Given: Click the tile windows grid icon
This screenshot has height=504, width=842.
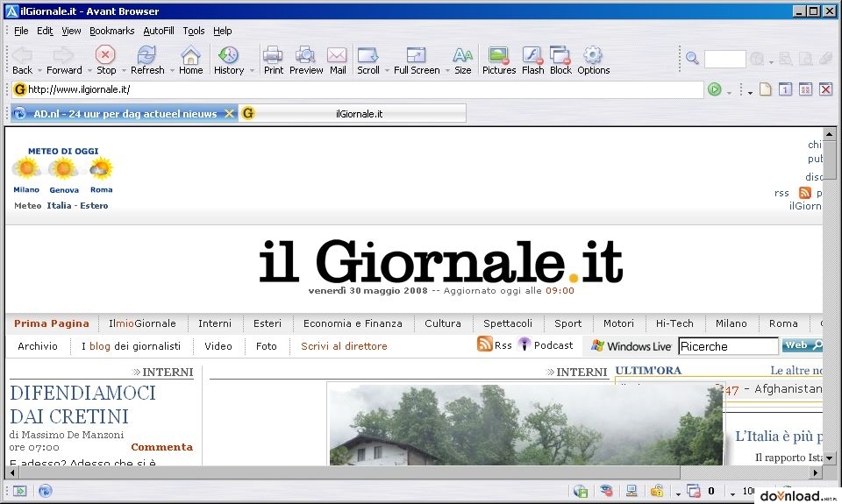Looking at the screenshot, I should pyautogui.click(x=805, y=89).
